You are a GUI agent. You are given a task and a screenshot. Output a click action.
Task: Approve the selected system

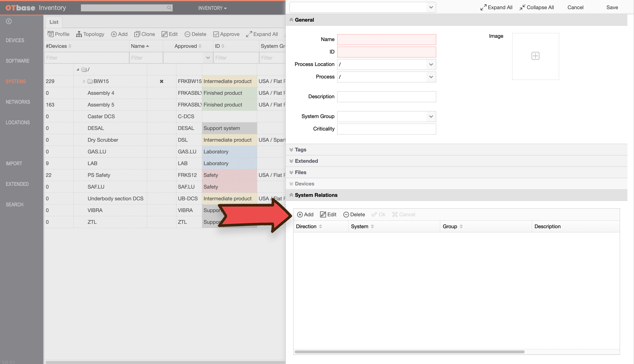[226, 34]
